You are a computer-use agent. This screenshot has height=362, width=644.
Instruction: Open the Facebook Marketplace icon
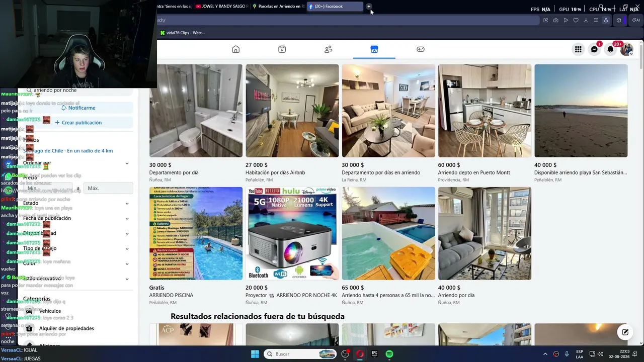(374, 49)
